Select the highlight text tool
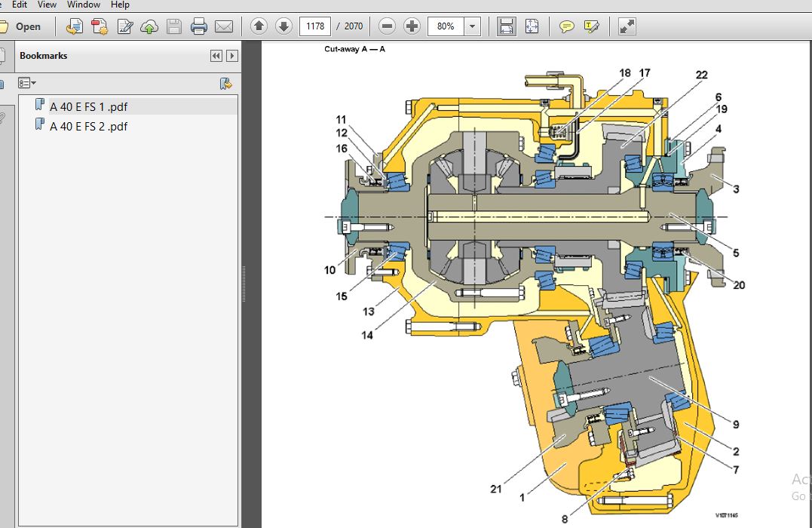This screenshot has width=812, height=528. [591, 26]
